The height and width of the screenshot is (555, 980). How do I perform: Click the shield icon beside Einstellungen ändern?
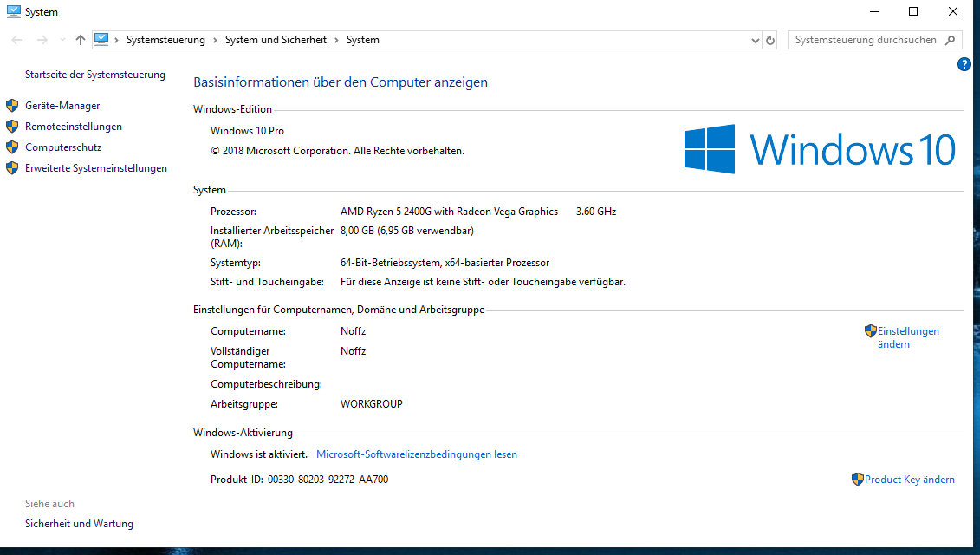tap(871, 331)
